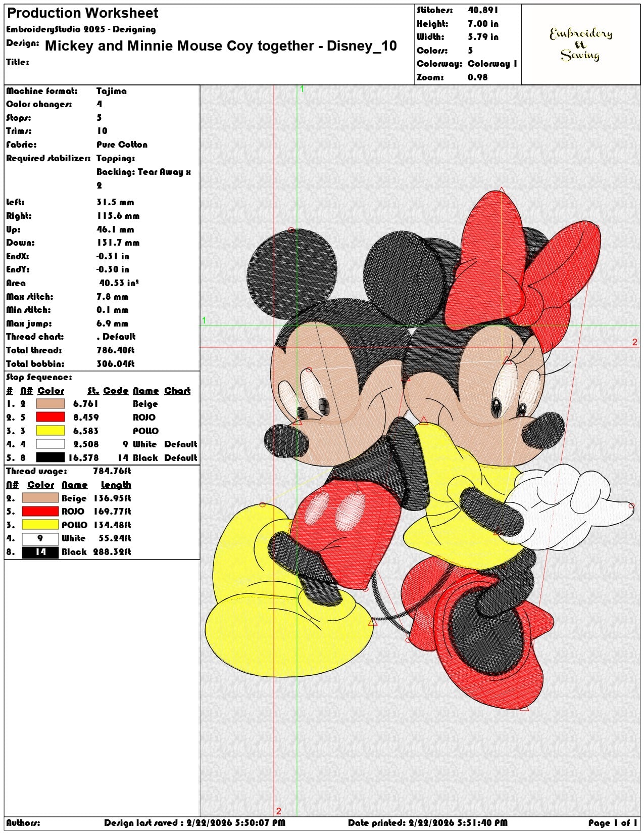Image resolution: width=644 pixels, height=834 pixels.
Task: Click the White swatch labeled 9
Action: point(40,538)
